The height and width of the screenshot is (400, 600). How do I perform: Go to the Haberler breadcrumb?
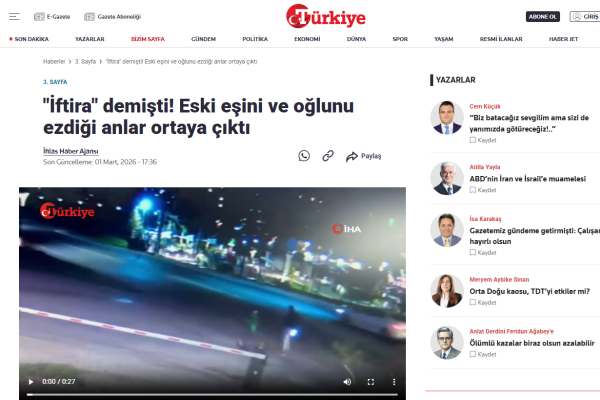coord(54,62)
